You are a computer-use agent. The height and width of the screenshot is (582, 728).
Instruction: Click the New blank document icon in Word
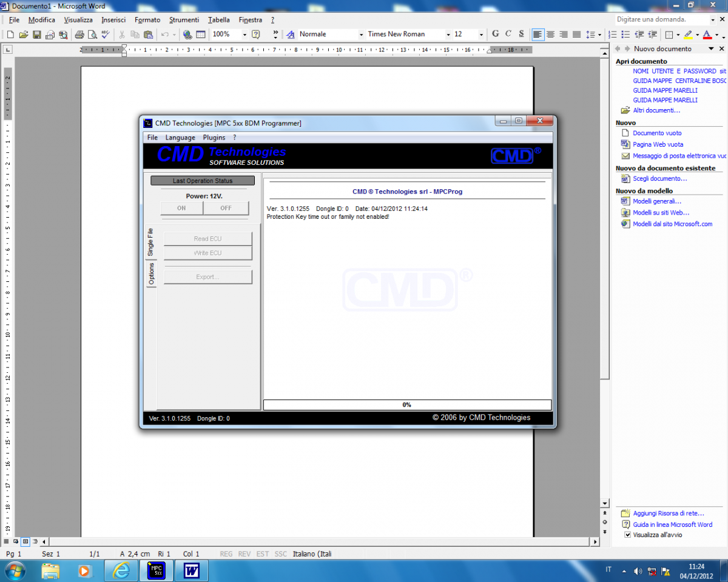[10, 35]
